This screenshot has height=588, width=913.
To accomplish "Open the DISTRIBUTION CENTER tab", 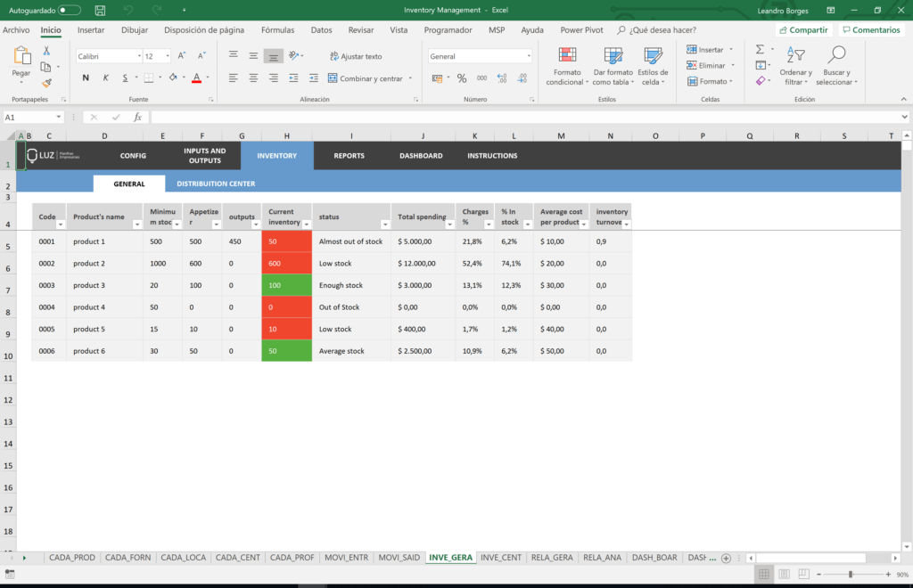I will pos(214,184).
